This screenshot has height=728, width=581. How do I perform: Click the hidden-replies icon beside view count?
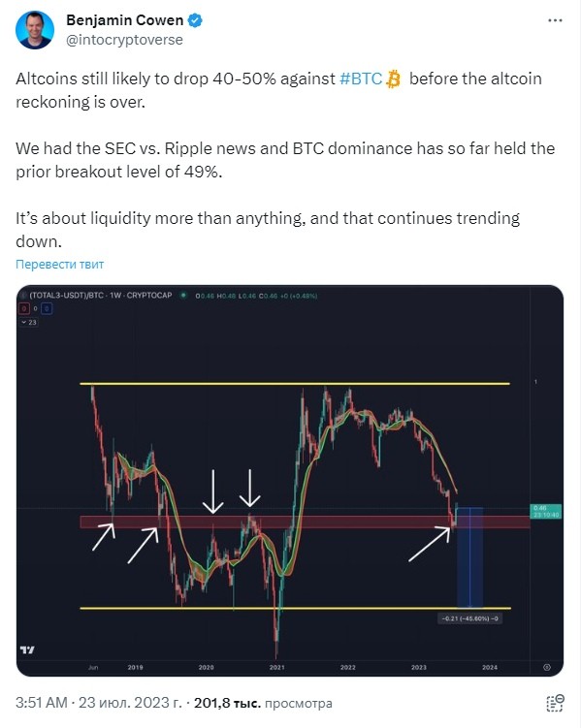(x=555, y=703)
